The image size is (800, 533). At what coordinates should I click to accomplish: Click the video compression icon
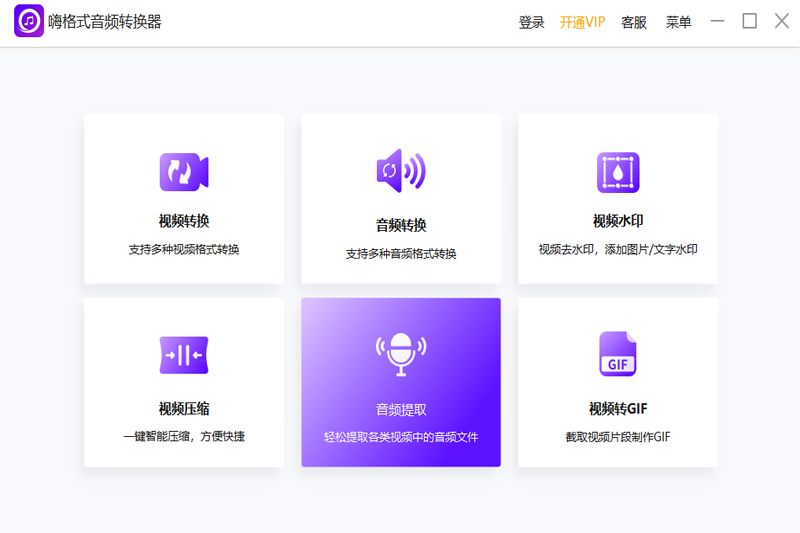click(184, 355)
